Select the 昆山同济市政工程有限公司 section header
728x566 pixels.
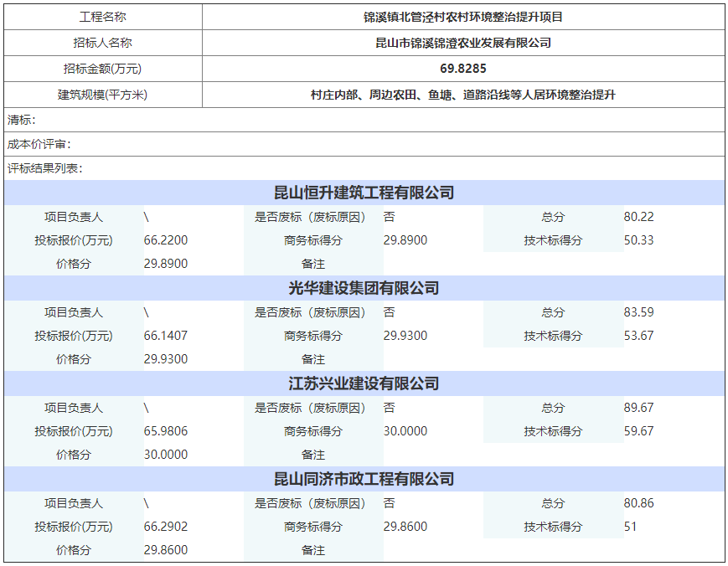(x=364, y=479)
